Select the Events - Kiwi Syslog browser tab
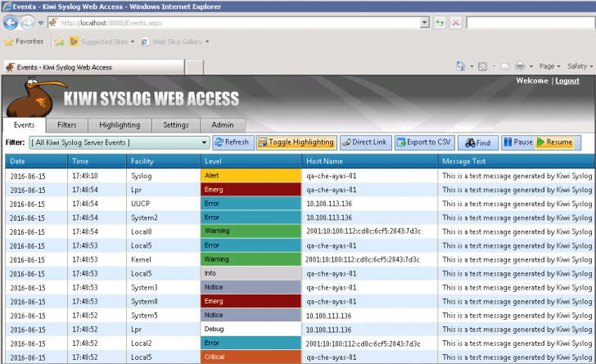596x364 pixels. tap(94, 67)
